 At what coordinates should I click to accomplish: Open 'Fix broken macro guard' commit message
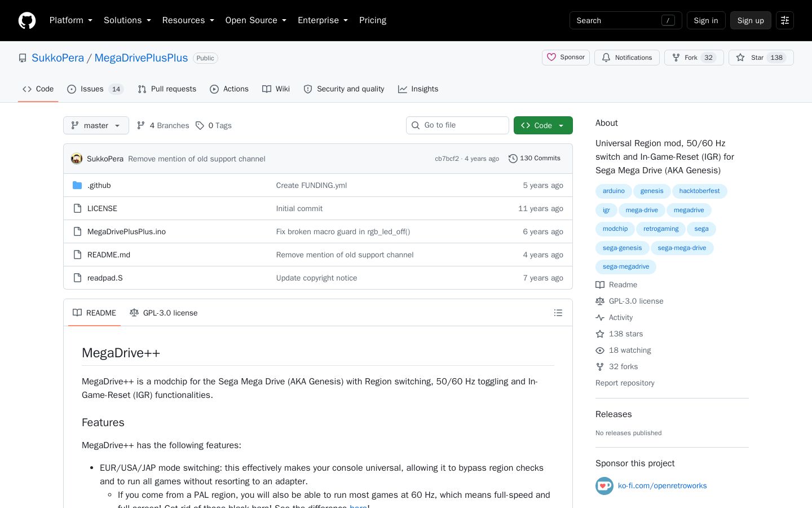pos(343,231)
